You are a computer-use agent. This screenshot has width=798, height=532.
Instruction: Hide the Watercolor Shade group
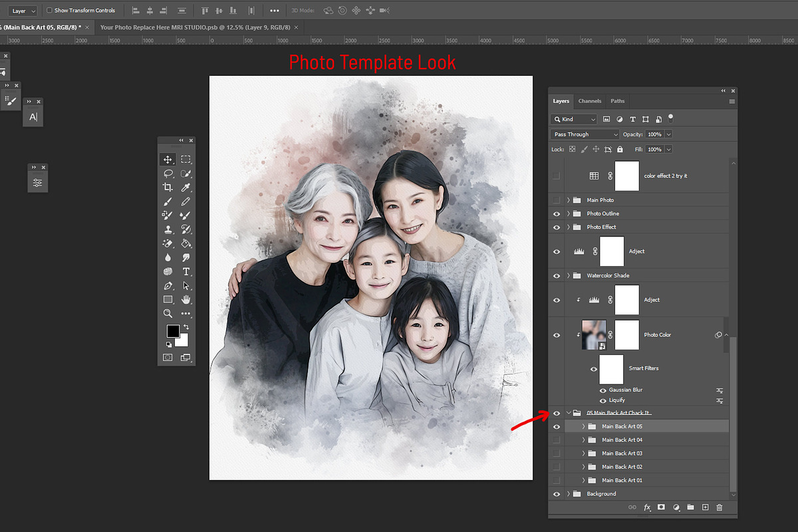click(557, 275)
